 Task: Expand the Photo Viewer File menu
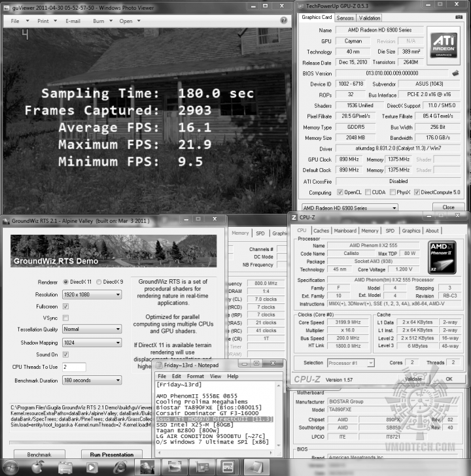point(20,21)
